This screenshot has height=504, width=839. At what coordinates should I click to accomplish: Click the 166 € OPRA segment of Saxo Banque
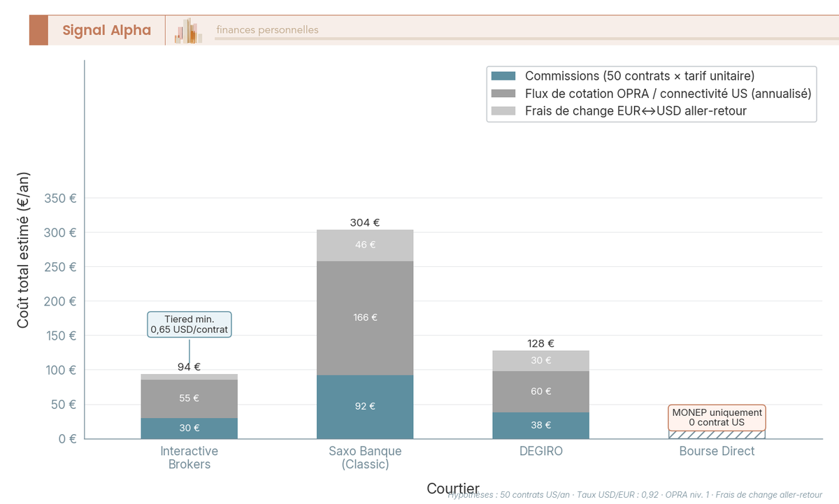(x=365, y=318)
